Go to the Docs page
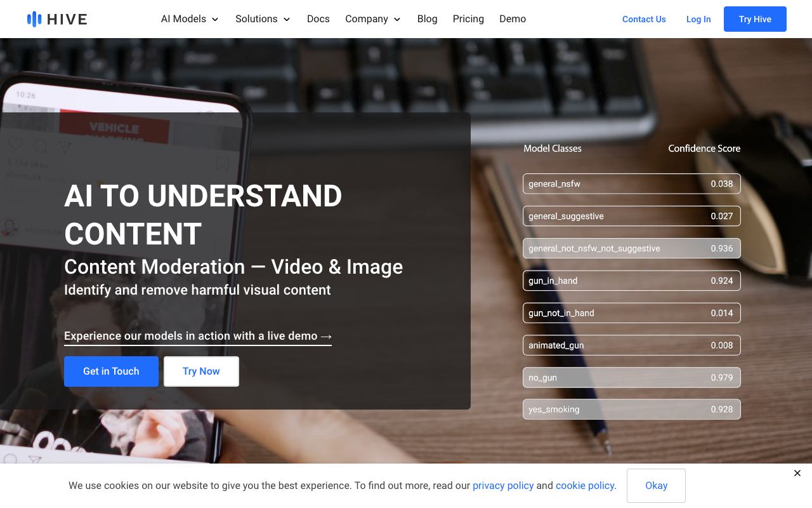812x508 pixels. (x=318, y=19)
